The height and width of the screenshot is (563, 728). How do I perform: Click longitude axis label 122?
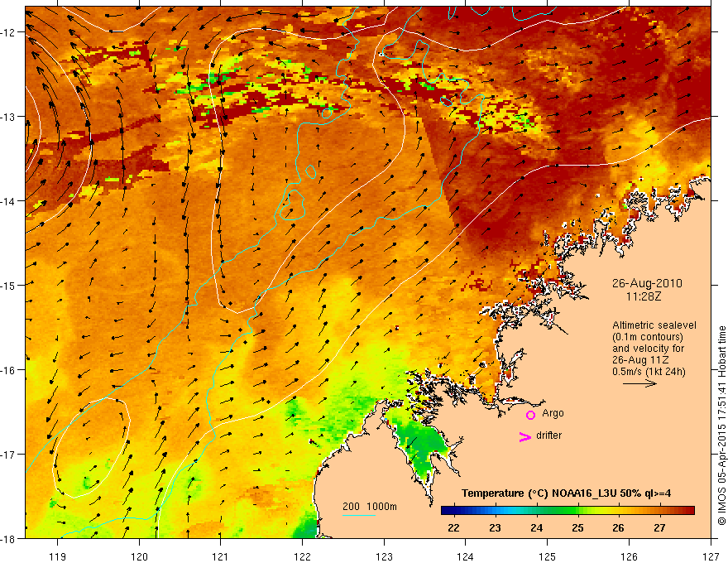click(302, 556)
